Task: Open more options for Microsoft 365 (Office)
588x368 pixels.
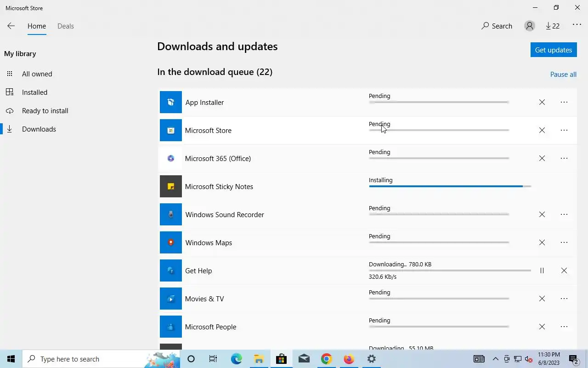Action: (564, 158)
